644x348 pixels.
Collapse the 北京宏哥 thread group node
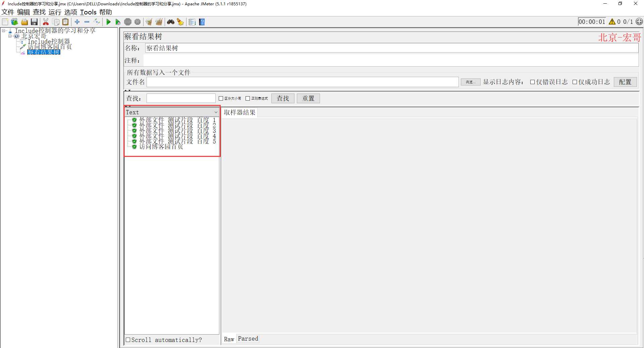coord(10,36)
